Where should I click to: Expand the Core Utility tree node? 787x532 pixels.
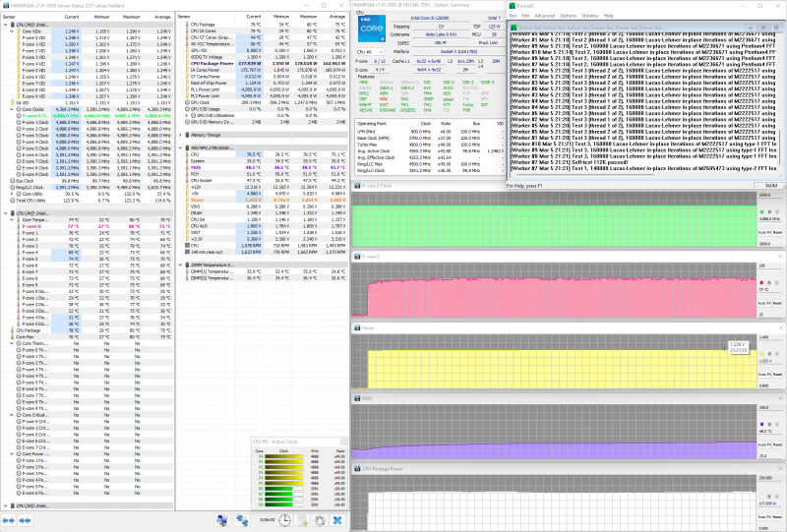pos(12,194)
